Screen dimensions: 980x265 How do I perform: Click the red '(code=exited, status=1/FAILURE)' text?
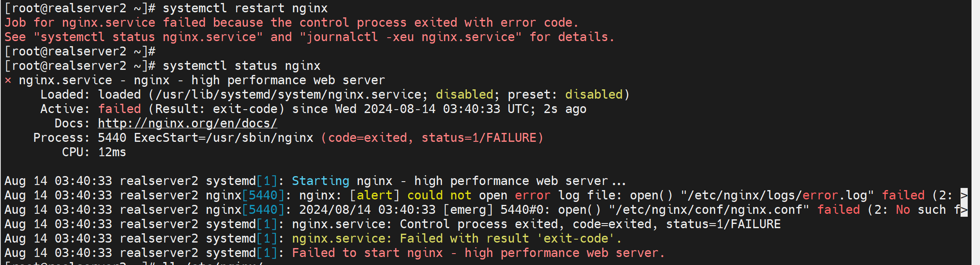(432, 138)
